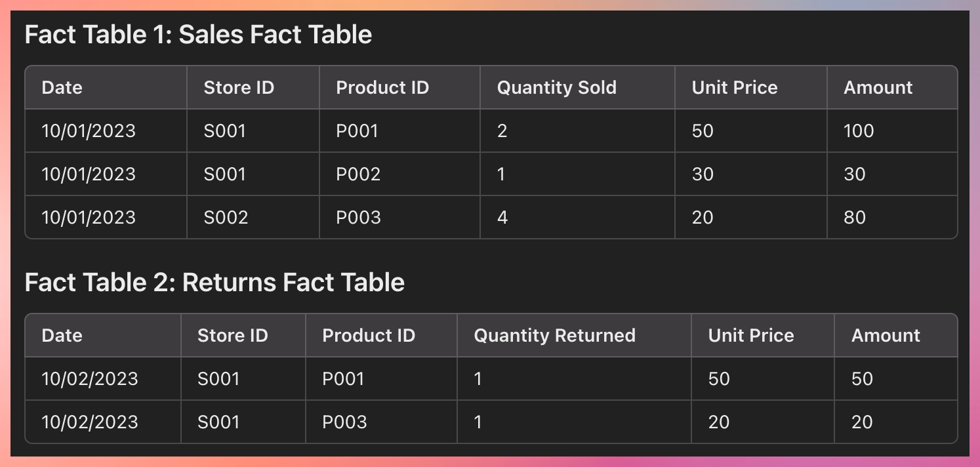Click the Unit Price cell for sales product P002
The image size is (980, 467).
coord(702,174)
